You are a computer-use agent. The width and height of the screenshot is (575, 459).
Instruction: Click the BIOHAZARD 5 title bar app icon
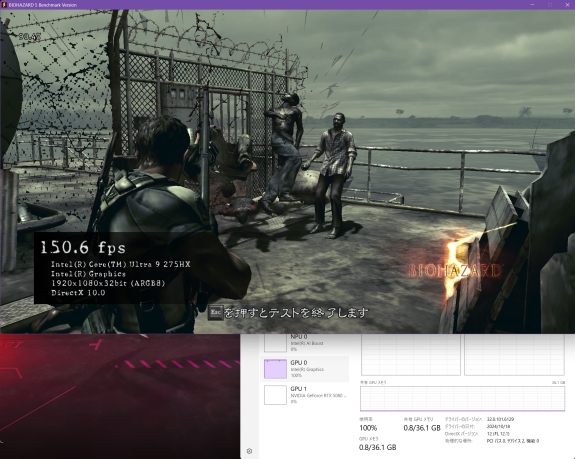[4, 5]
